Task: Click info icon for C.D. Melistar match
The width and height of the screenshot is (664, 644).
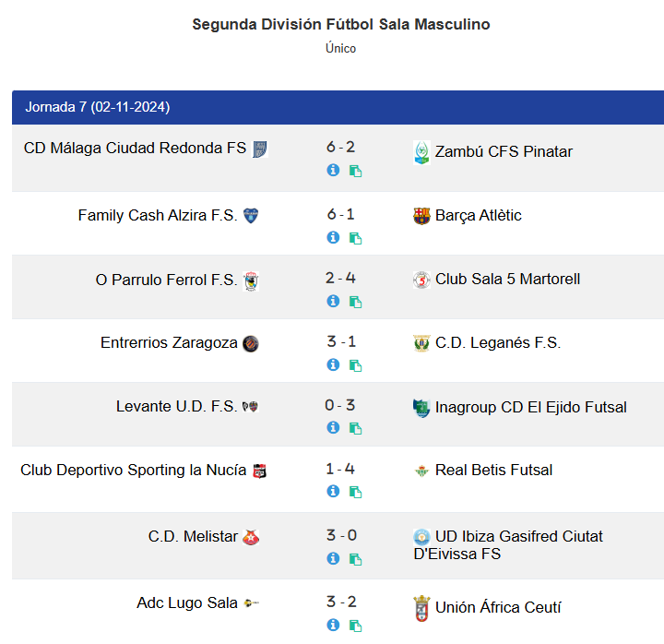Action: click(x=333, y=558)
